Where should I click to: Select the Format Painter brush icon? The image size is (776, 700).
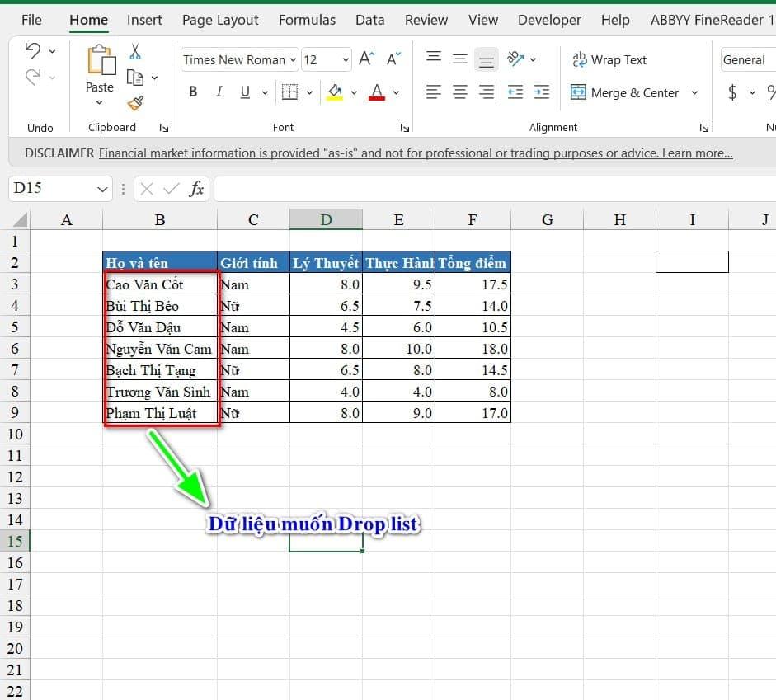[x=135, y=103]
